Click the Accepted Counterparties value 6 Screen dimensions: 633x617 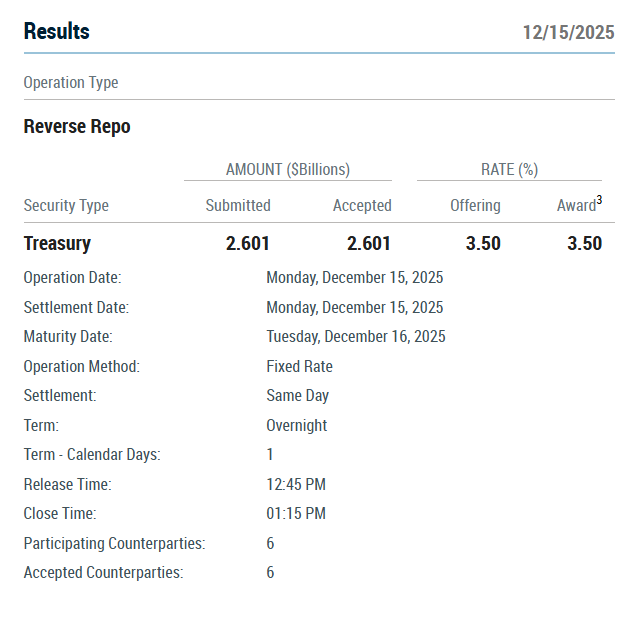coord(270,573)
